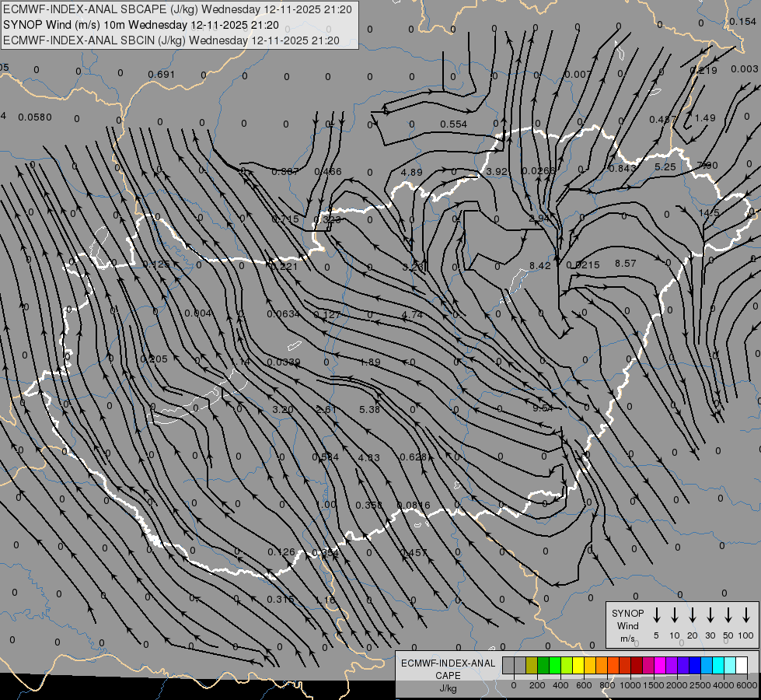
Task: Click the 0.003 value on the map
Action: [745, 69]
